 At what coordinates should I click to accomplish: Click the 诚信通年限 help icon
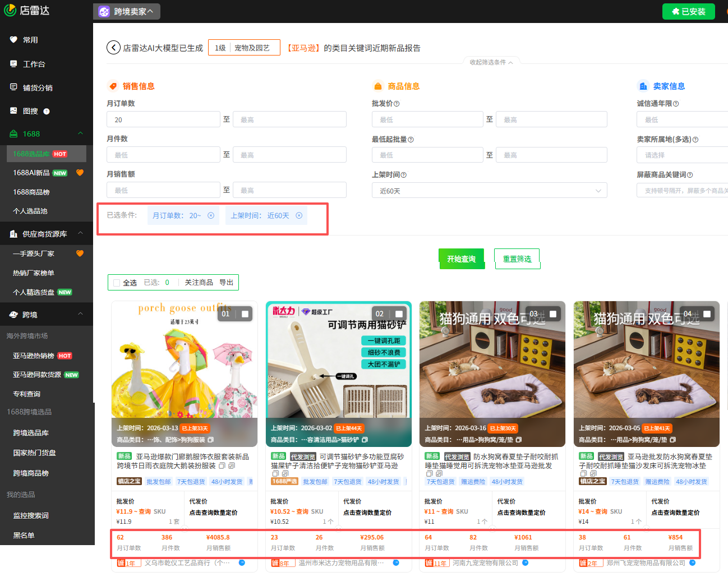click(x=676, y=104)
